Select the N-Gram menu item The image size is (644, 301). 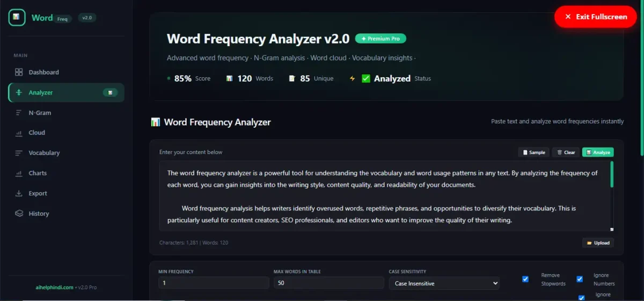(x=66, y=113)
